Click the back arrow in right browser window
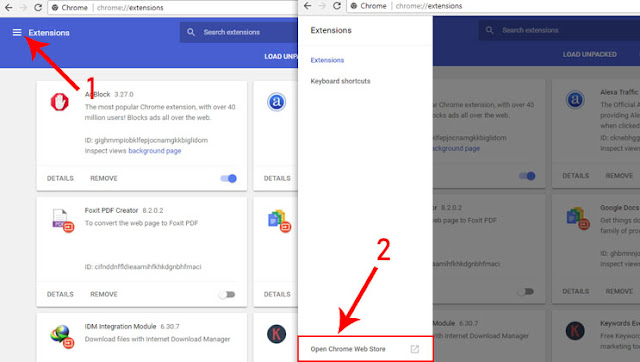 click(308, 6)
